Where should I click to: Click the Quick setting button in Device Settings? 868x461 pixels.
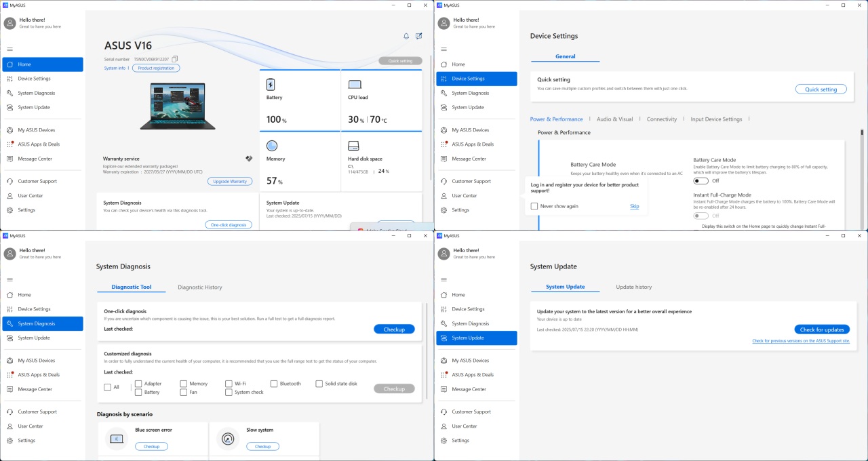821,89
